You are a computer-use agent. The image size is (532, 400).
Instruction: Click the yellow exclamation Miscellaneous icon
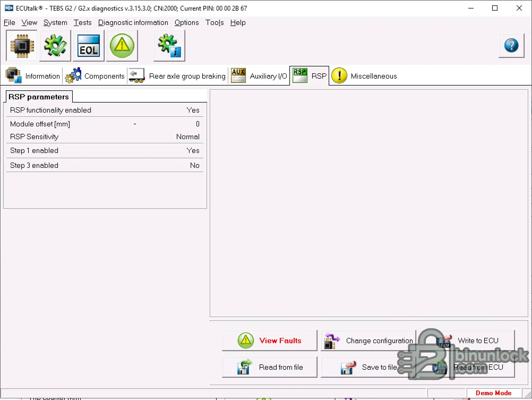point(339,75)
